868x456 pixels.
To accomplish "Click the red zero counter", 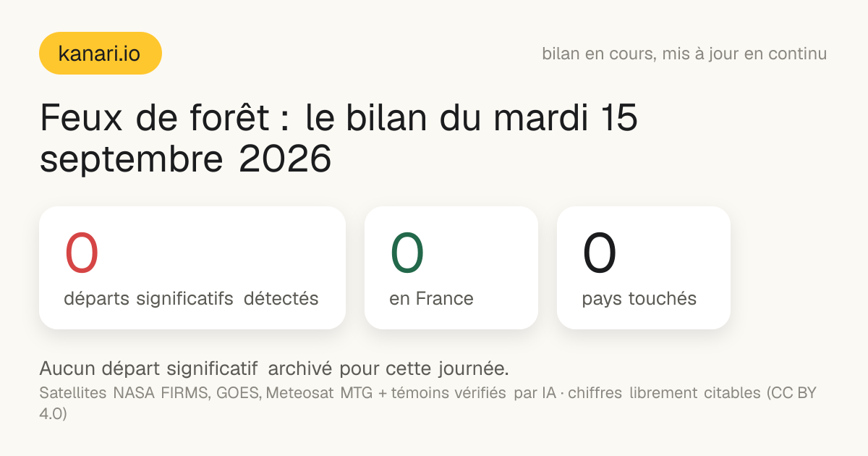I will point(82,253).
